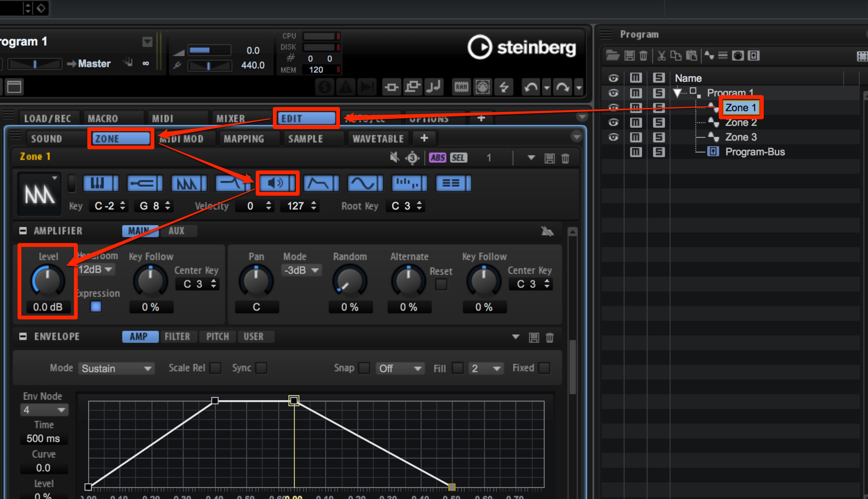Enable the envelope Sync checkbox
Image resolution: width=868 pixels, height=499 pixels.
261,368
